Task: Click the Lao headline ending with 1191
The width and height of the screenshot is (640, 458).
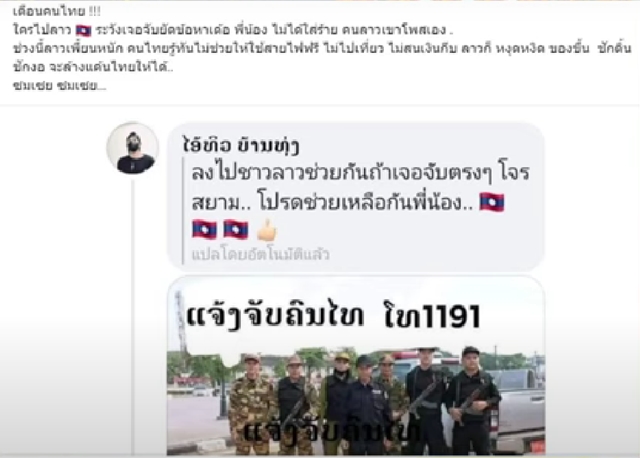Action: coord(333,316)
